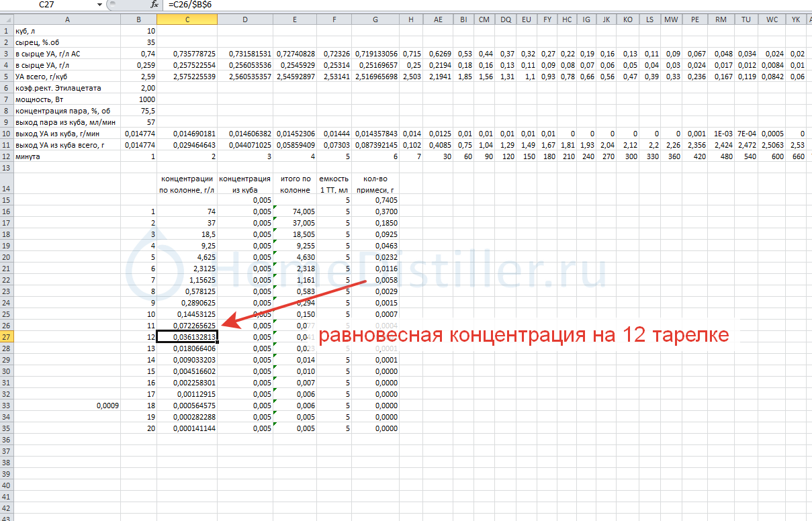Image resolution: width=812 pixels, height=521 pixels.
Task: Click cell labeled 'минута'
Action: pyautogui.click(x=66, y=156)
